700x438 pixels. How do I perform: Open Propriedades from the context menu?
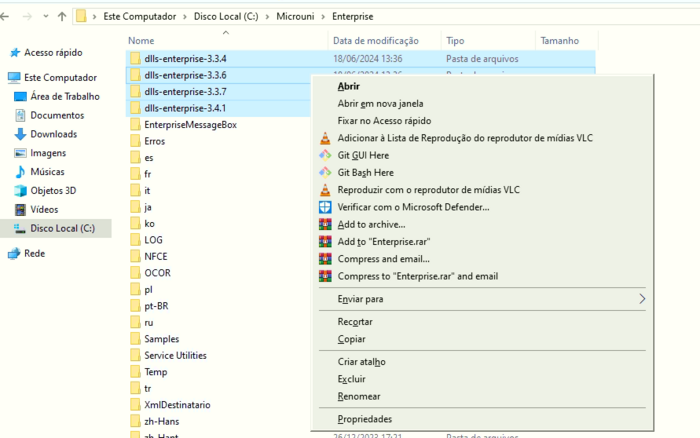(x=365, y=419)
